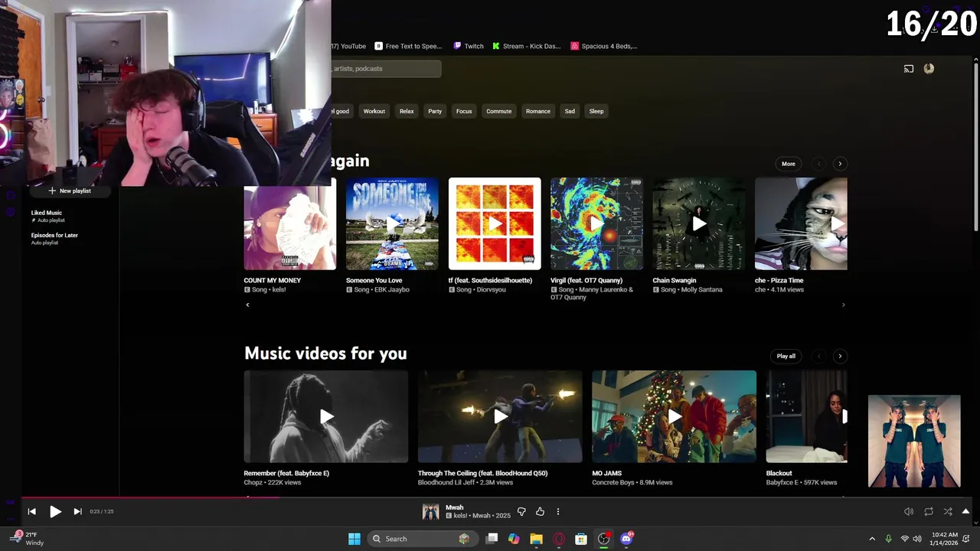Click the cast to device icon
The width and height of the screenshot is (980, 551).
[x=909, y=69]
